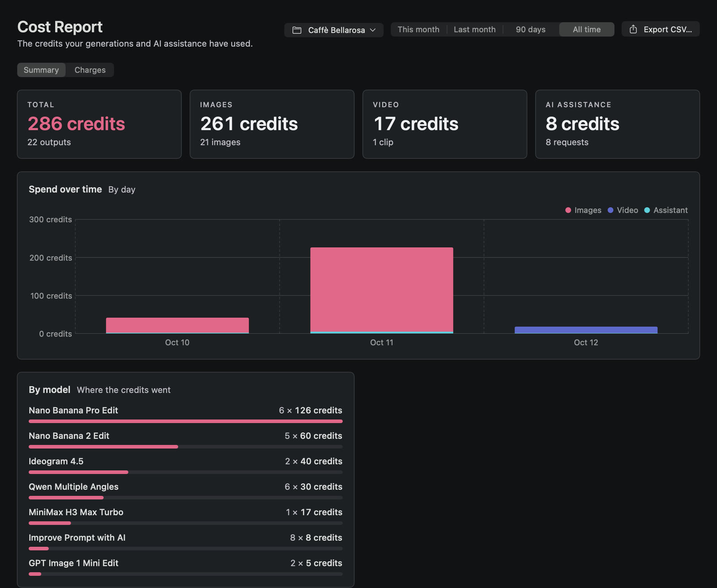Click the MiniMax H3 Max Turbo row
The width and height of the screenshot is (717, 588).
186,516
